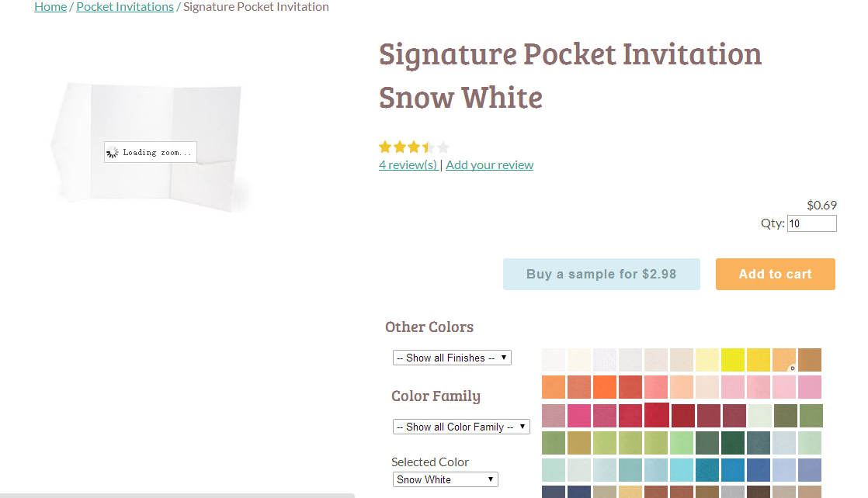Choose the bright orange color swatch

[604, 387]
